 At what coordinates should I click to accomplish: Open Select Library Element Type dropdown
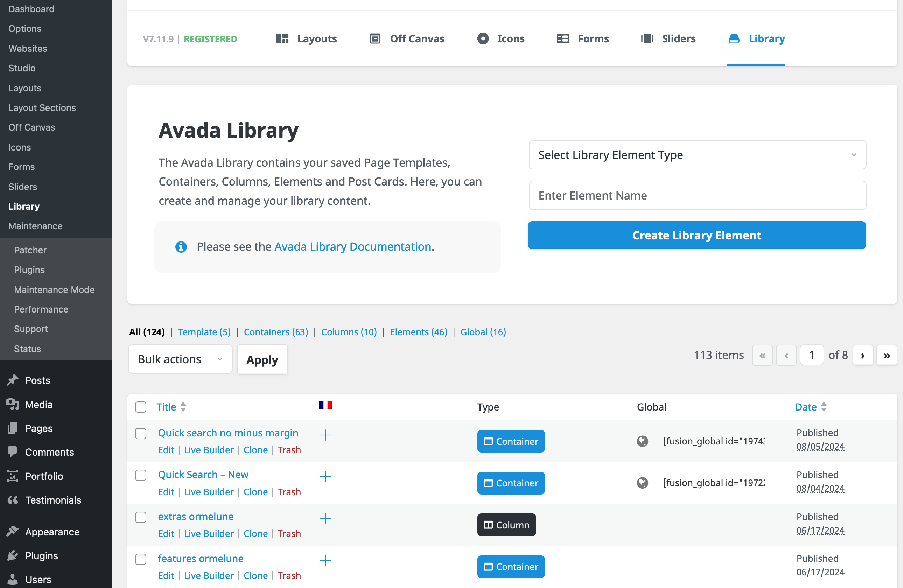[x=697, y=155]
